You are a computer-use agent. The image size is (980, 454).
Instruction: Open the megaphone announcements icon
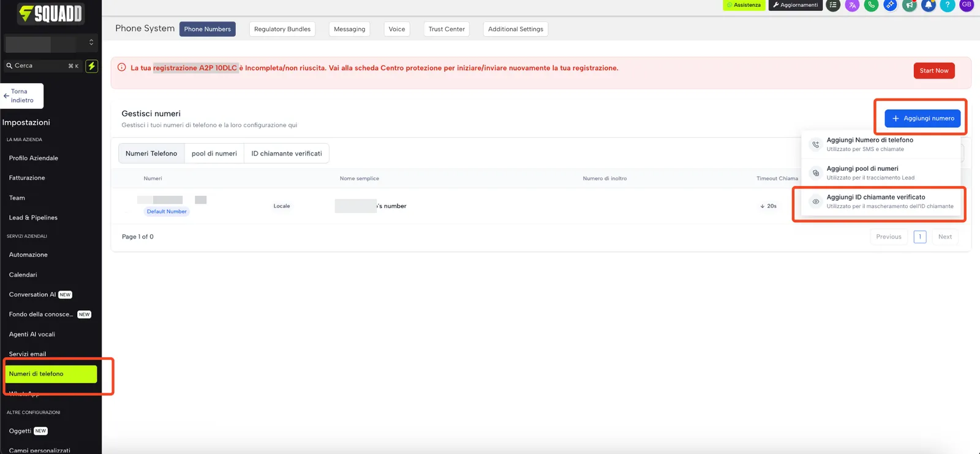pos(910,5)
